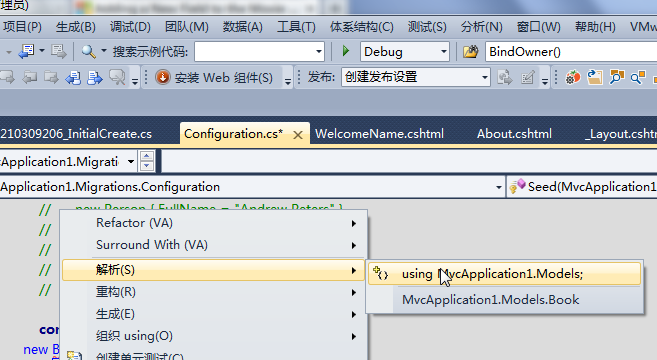The image size is (657, 360).
Task: Open the 工具(T) menu
Action: coord(296,27)
